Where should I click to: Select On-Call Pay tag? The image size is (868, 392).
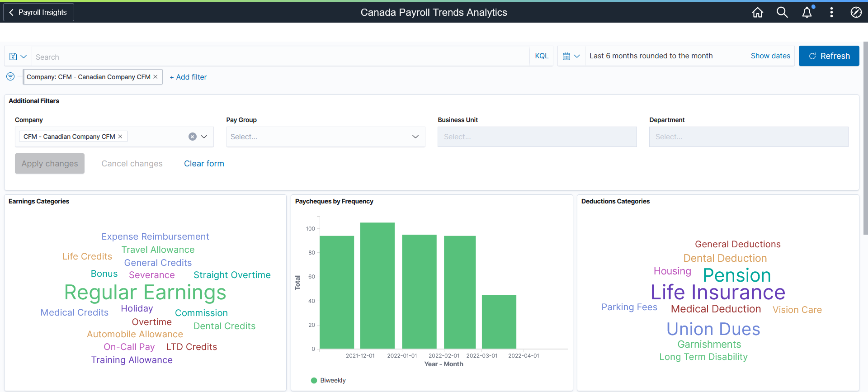(129, 347)
